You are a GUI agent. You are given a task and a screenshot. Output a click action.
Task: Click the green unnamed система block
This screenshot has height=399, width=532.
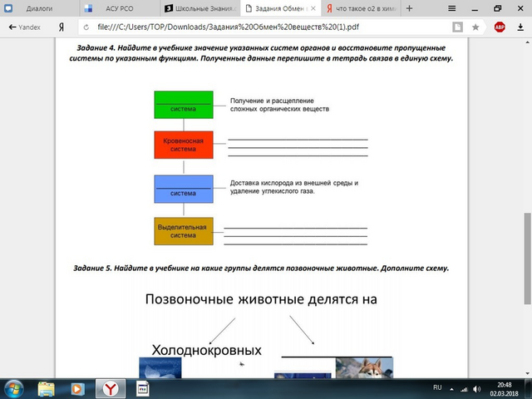pyautogui.click(x=184, y=105)
